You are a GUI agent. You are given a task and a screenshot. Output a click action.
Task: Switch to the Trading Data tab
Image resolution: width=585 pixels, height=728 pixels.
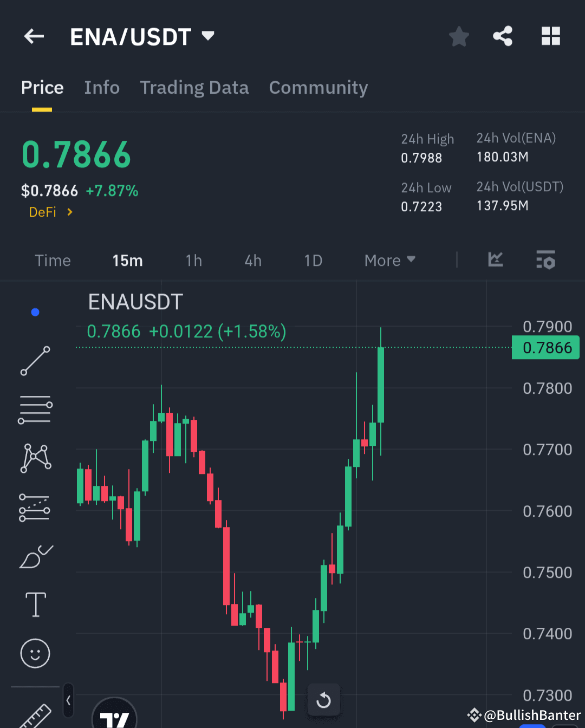click(194, 87)
